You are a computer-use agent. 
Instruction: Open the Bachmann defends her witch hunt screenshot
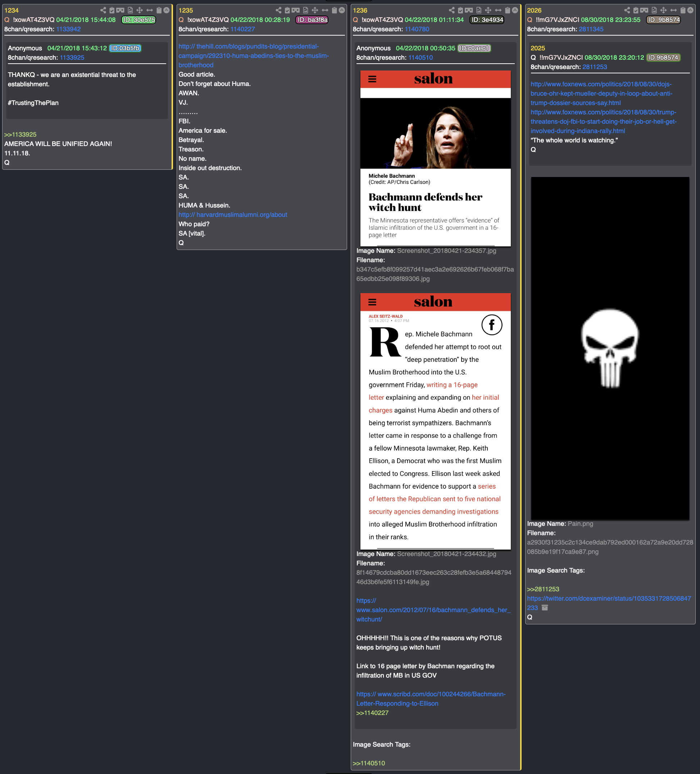(436, 158)
